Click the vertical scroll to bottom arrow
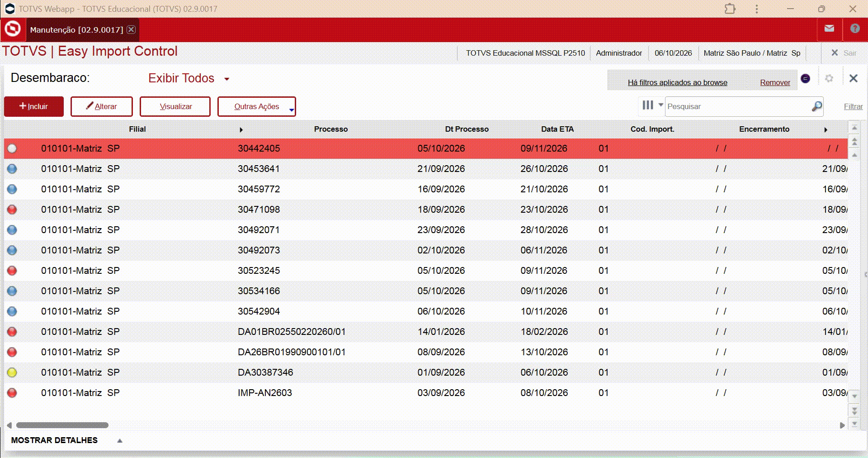868x458 pixels. click(x=854, y=425)
